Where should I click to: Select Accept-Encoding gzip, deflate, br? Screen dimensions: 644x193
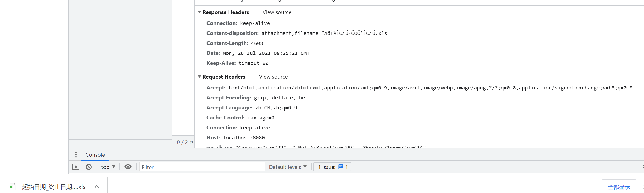coord(279,98)
